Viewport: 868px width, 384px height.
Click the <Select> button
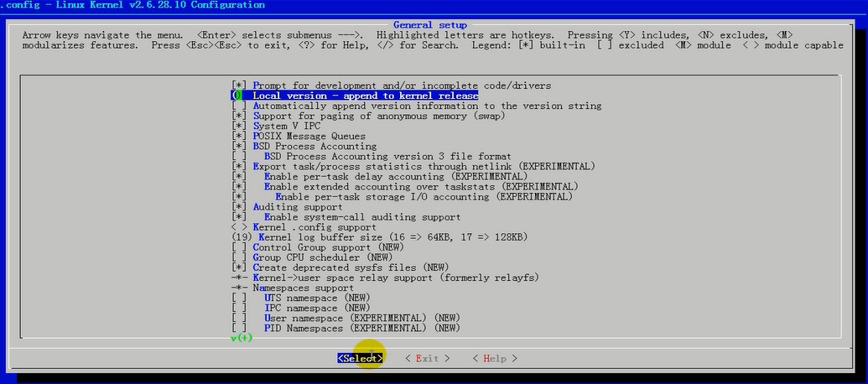pyautogui.click(x=361, y=359)
